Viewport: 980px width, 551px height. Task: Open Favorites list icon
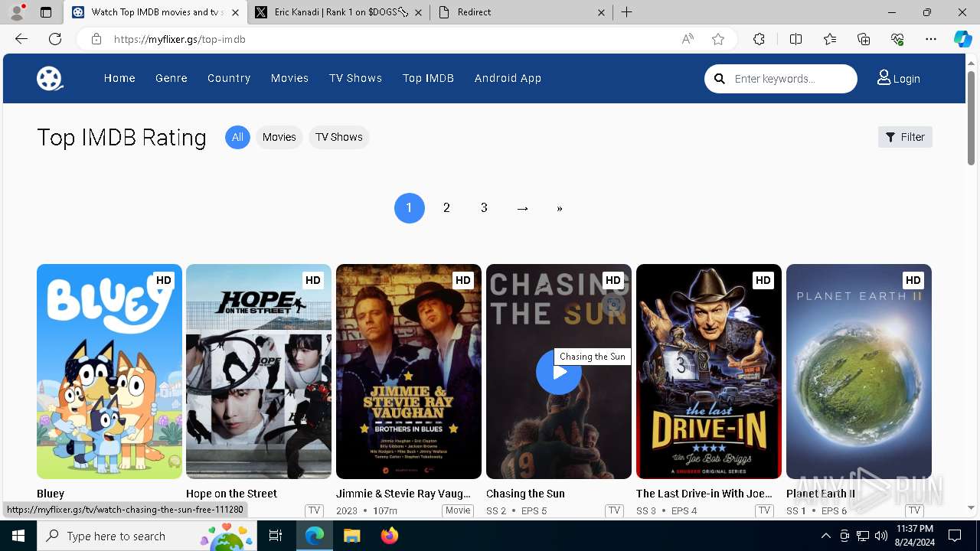830,39
